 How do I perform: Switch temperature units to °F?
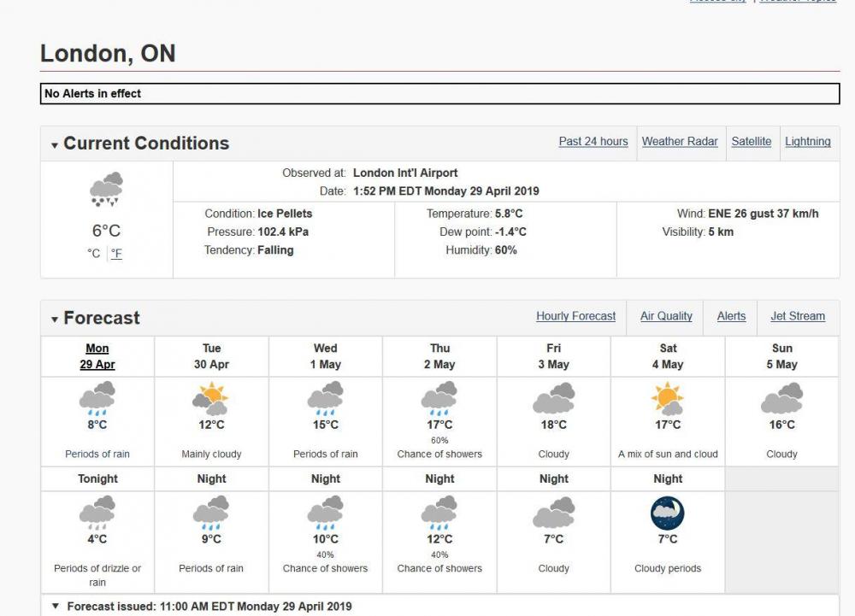click(x=116, y=254)
